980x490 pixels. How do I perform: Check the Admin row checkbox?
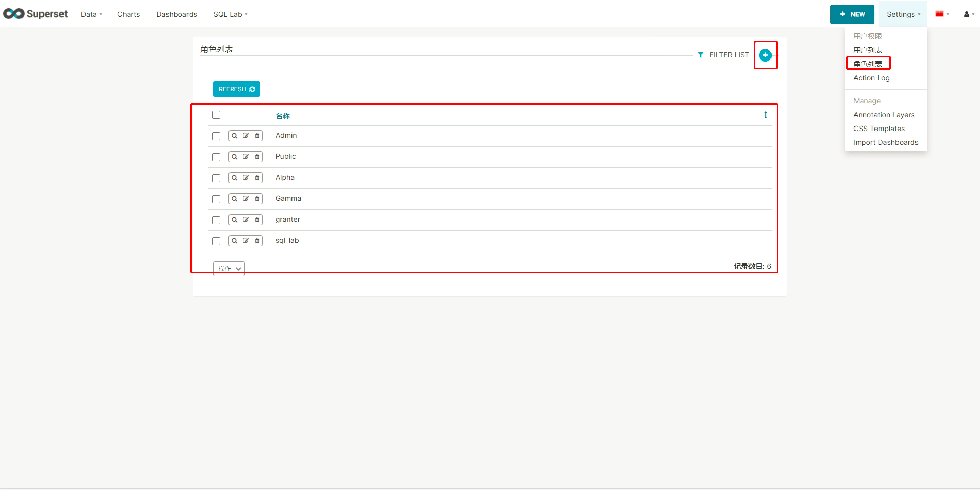pos(216,136)
